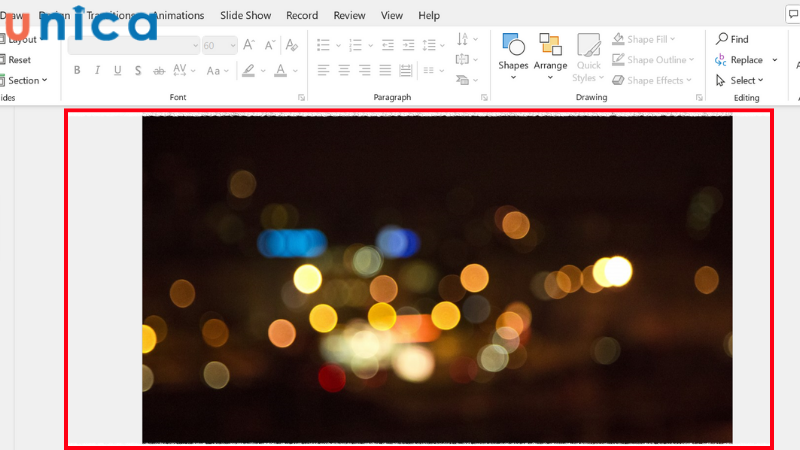The height and width of the screenshot is (450, 800).
Task: Select the bokeh lights image on slide
Action: coord(437,279)
